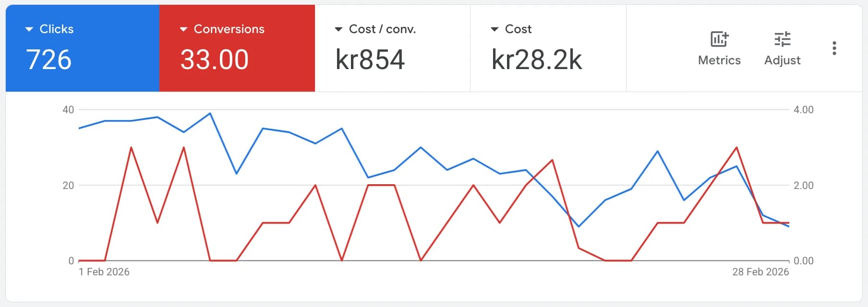
Task: Open the three-dot more options menu
Action: click(834, 48)
